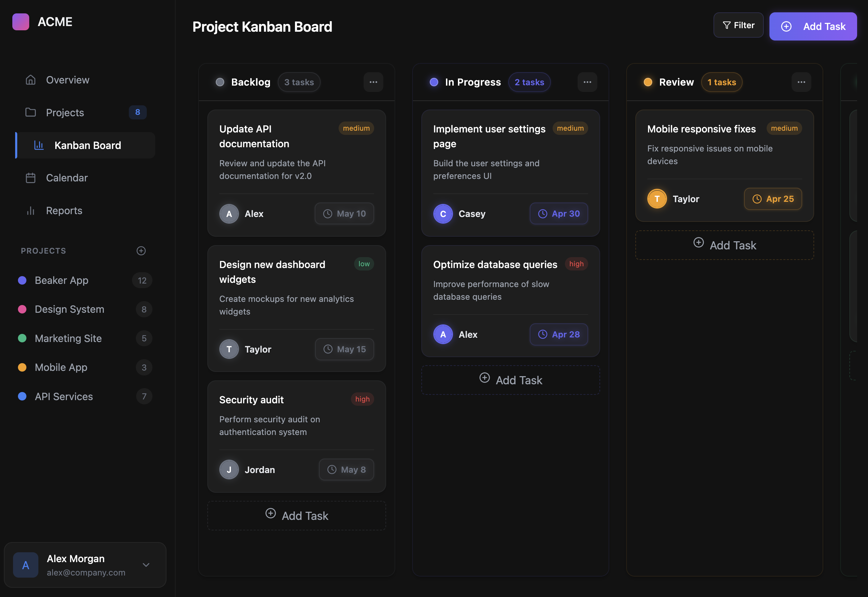Click the ACME logo icon
Screen dimensions: 868x597
click(x=20, y=22)
